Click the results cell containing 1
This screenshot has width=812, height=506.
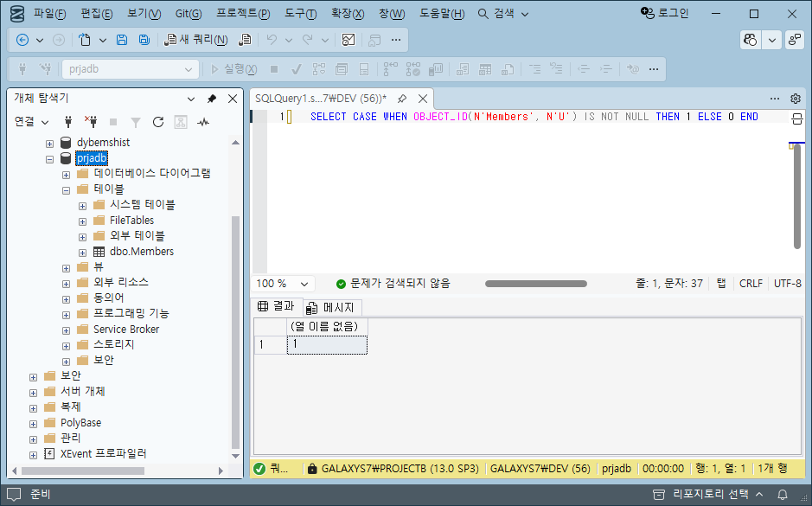(x=327, y=345)
